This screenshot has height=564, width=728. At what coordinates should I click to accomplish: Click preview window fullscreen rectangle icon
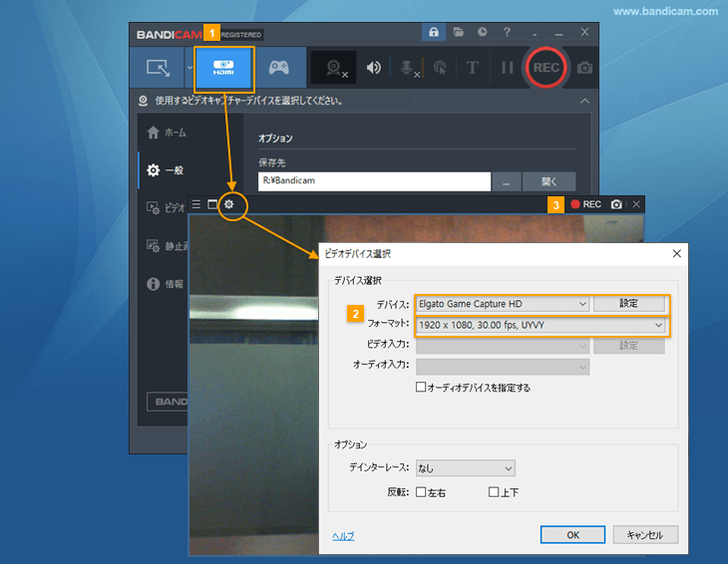click(x=212, y=204)
